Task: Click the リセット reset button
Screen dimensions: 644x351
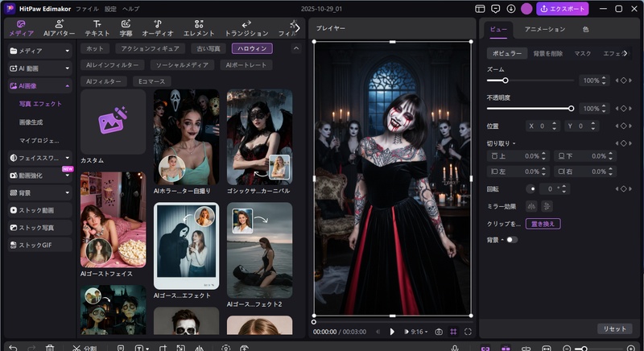Action: pos(614,328)
